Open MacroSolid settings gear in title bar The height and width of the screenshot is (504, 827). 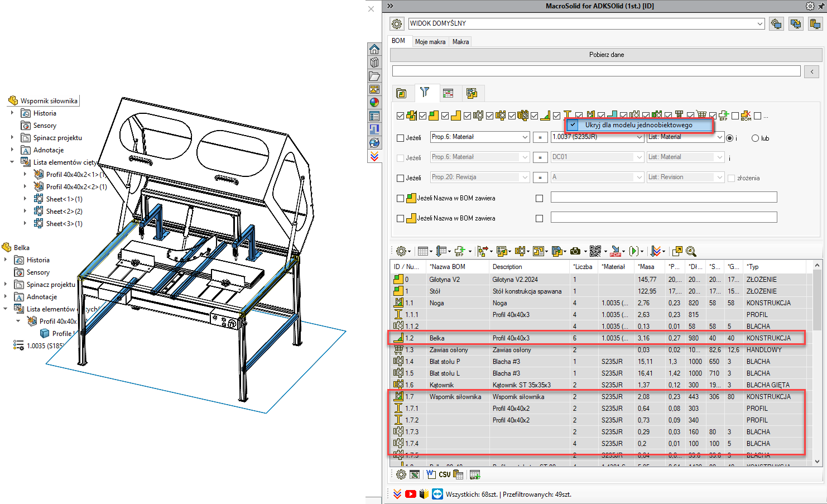pos(810,6)
